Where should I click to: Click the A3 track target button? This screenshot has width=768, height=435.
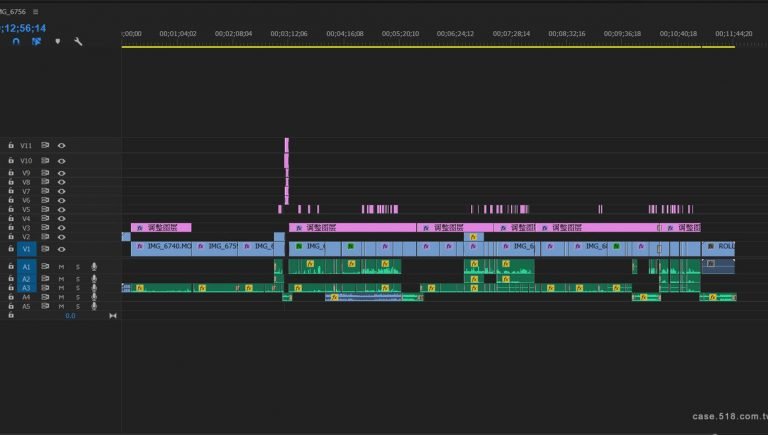pyautogui.click(x=27, y=288)
